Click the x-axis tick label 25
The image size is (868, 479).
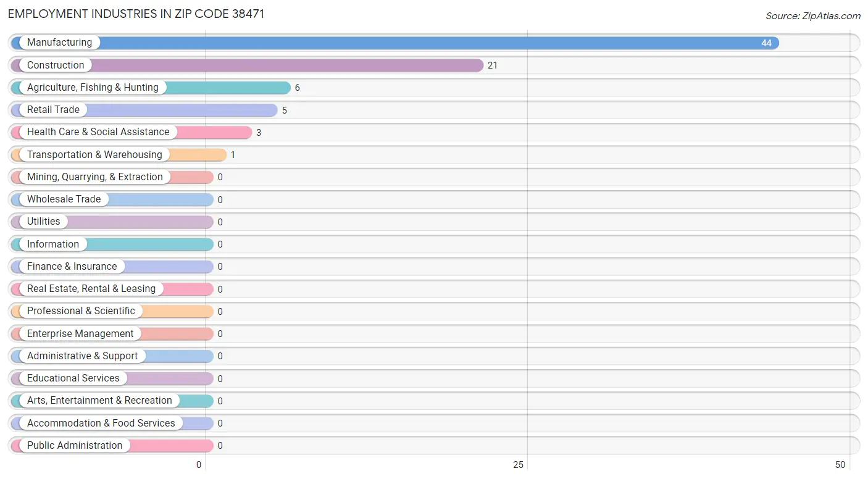pyautogui.click(x=519, y=465)
